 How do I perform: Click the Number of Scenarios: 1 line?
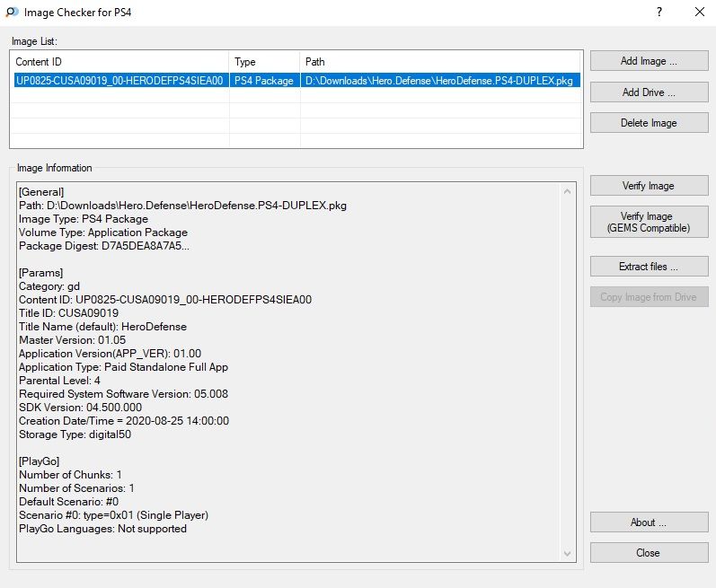click(76, 488)
